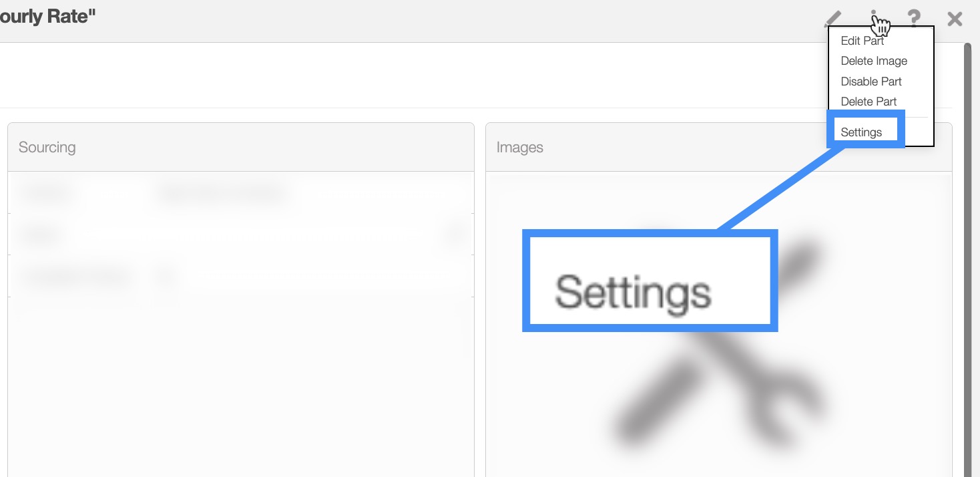Image resolution: width=980 pixels, height=477 pixels.
Task: Click blurred control at right of second Sourcing row
Action: [x=454, y=234]
